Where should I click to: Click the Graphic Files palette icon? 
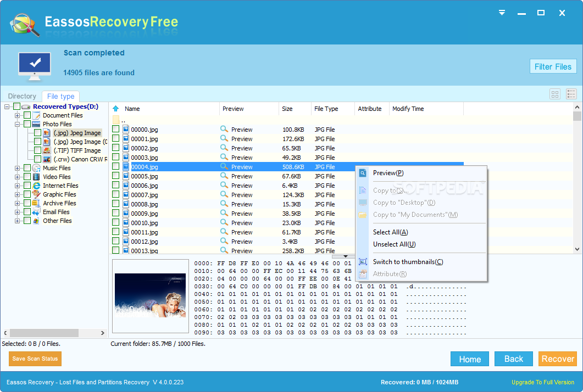pyautogui.click(x=36, y=194)
